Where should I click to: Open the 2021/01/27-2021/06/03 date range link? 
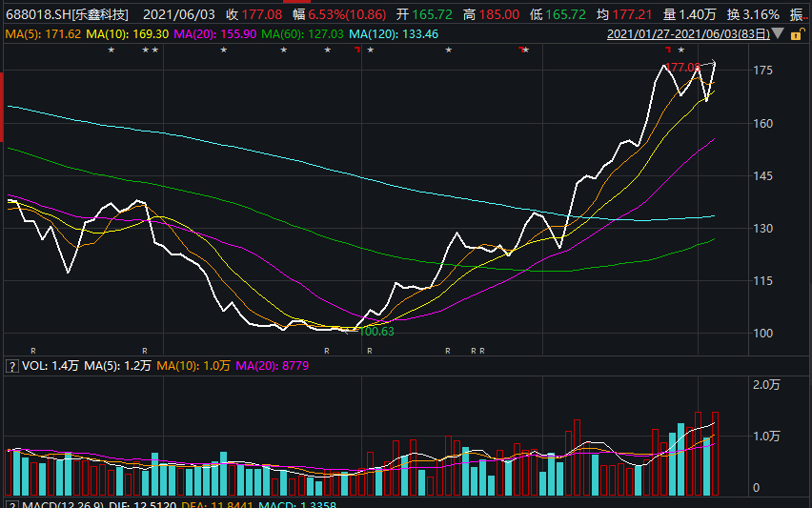tap(688, 34)
